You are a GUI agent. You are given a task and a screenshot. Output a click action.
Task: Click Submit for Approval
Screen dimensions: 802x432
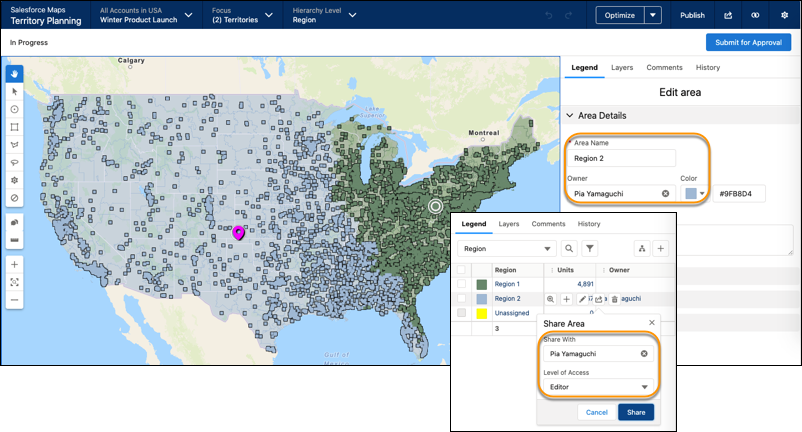(x=748, y=42)
